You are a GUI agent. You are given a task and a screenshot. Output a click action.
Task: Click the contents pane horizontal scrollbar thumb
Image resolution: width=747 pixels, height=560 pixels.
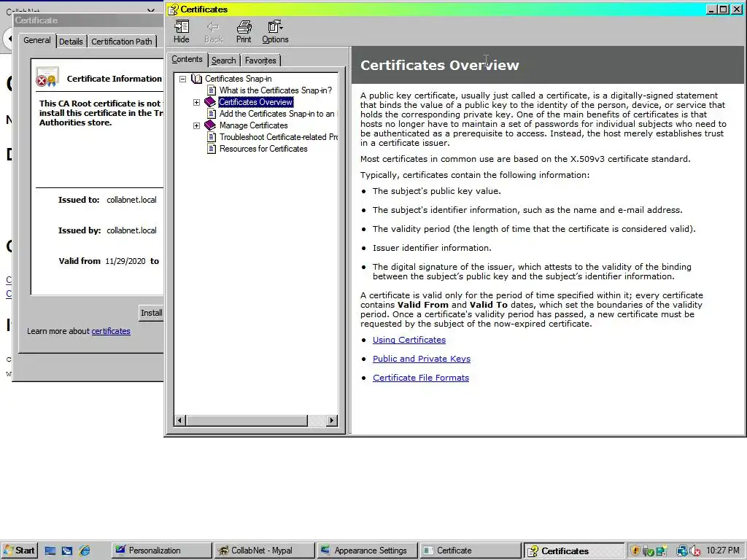pyautogui.click(x=247, y=421)
